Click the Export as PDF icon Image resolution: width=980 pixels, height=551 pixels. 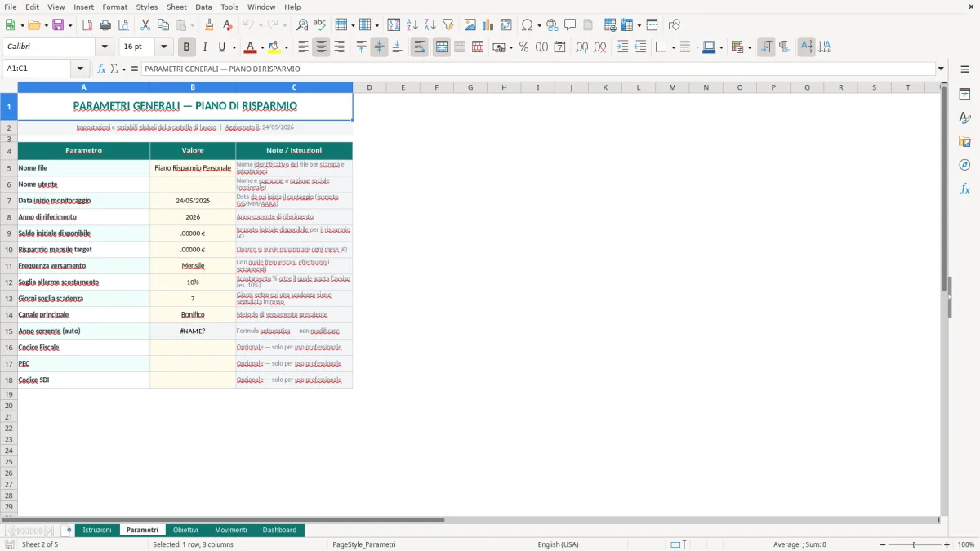[87, 25]
